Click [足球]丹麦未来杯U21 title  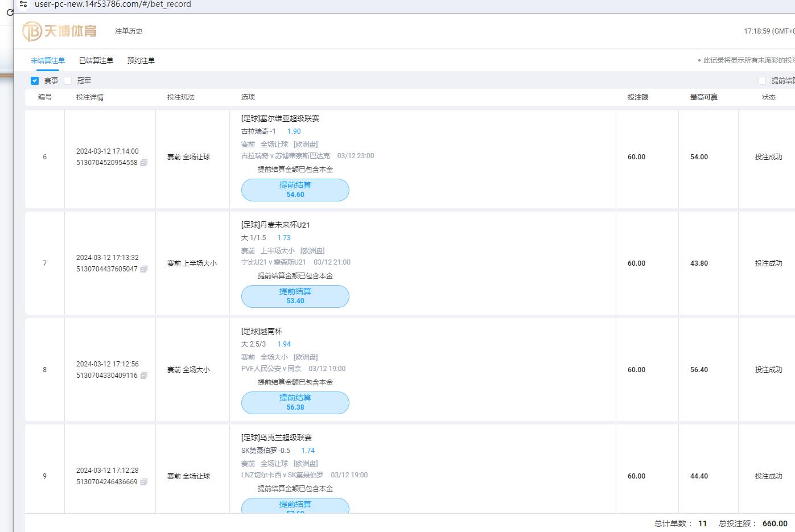275,225
